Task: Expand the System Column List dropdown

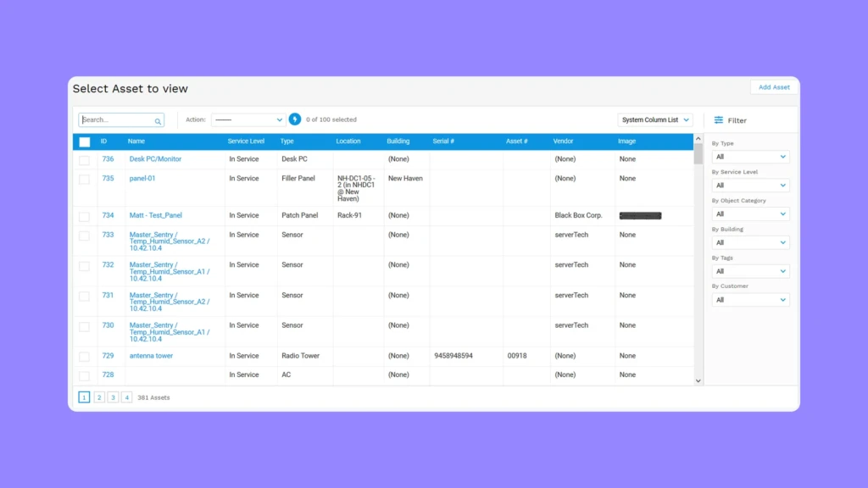Action: tap(655, 120)
